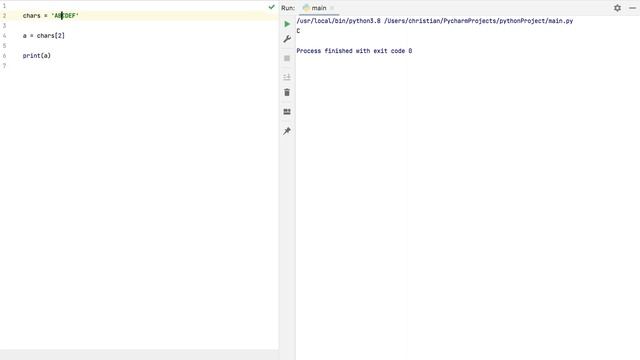The image size is (640, 360).
Task: Click the Run: panel label
Action: [288, 8]
